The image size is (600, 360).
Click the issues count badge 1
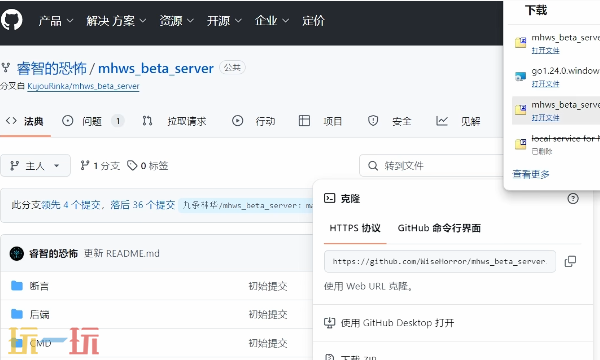118,121
